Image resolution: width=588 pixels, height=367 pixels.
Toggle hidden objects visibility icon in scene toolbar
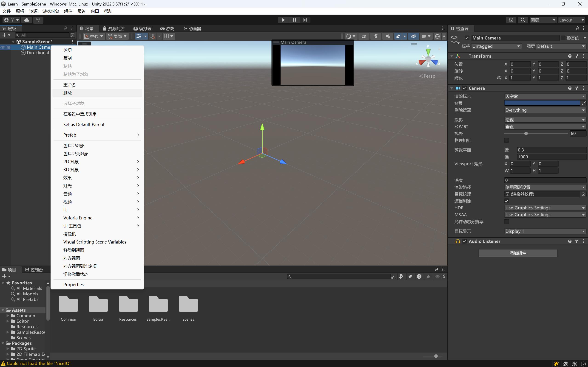click(413, 36)
